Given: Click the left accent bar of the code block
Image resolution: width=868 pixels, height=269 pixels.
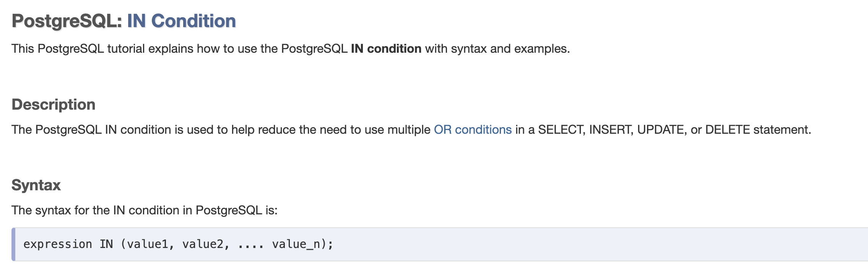Looking at the screenshot, I should click(x=14, y=245).
